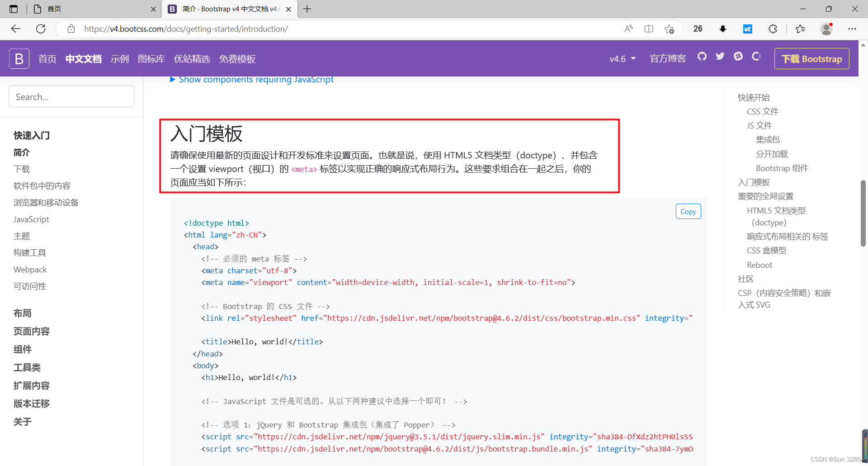Select the 首页 navbar item
868x466 pixels.
(x=47, y=59)
